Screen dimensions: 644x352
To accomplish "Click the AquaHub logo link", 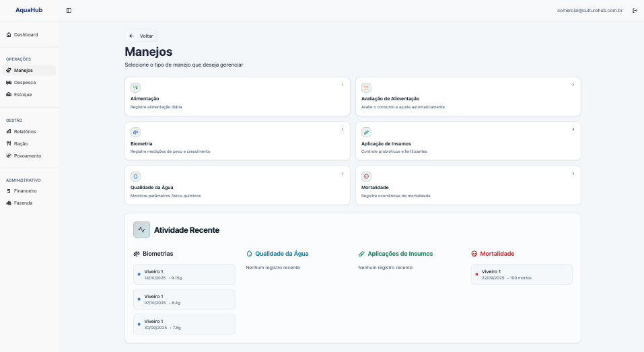I will point(29,10).
